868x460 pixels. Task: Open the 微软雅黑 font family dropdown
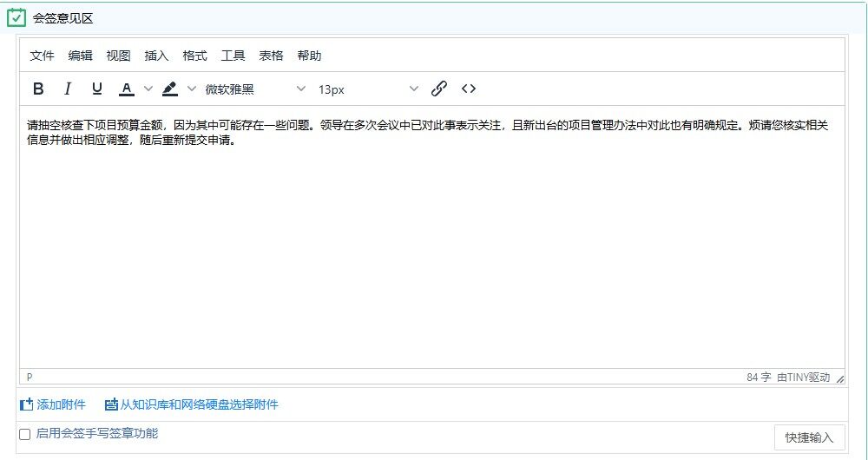tap(255, 89)
